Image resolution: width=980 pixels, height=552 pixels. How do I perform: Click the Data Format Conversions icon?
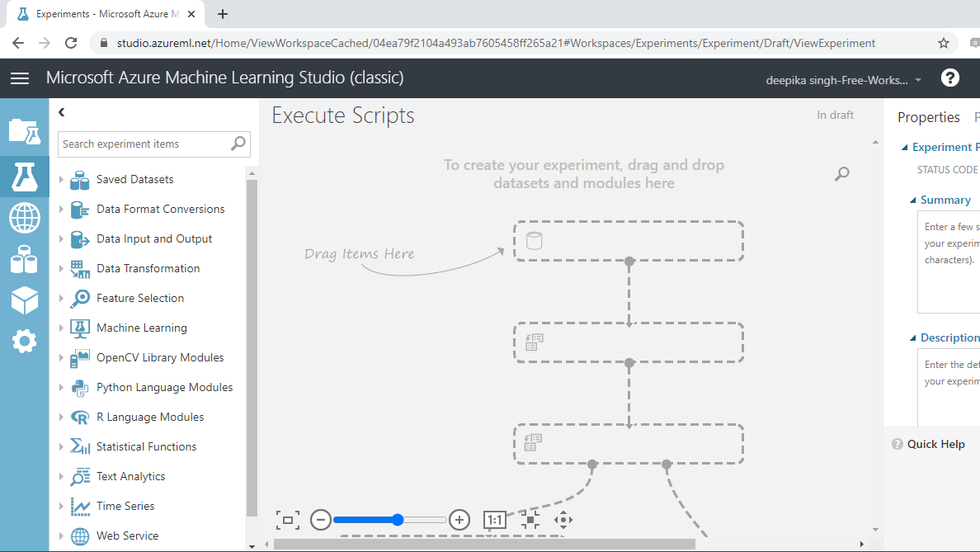(79, 210)
